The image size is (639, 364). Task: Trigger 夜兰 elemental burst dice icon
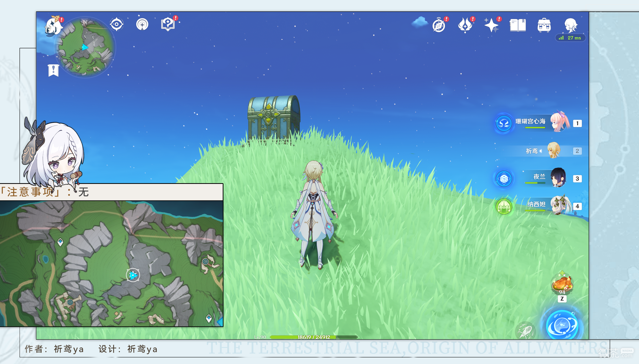click(504, 179)
